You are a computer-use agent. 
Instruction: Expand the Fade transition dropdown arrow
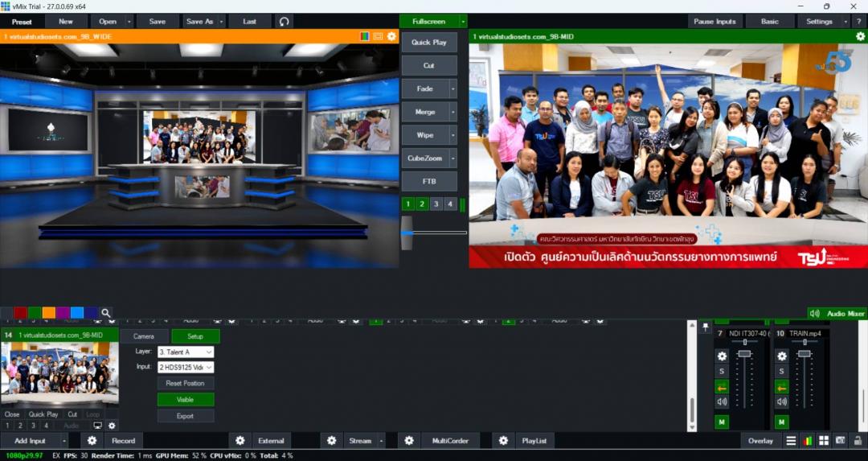pyautogui.click(x=452, y=89)
